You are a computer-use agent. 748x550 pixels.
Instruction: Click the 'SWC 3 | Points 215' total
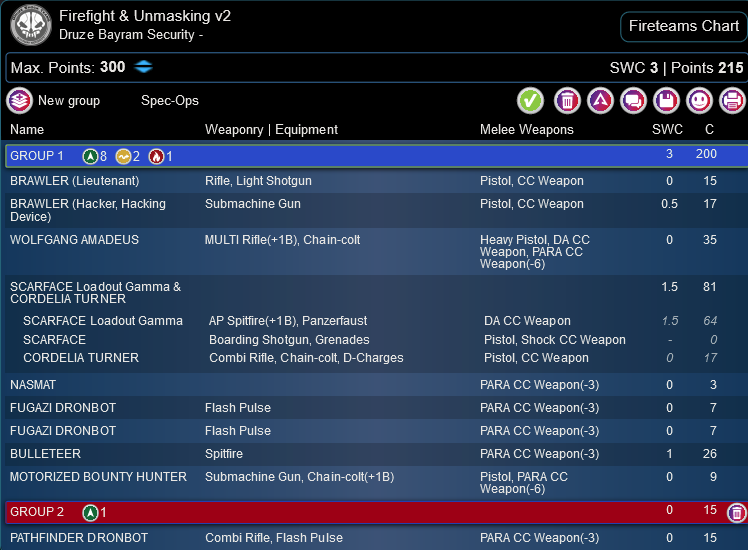click(x=676, y=68)
